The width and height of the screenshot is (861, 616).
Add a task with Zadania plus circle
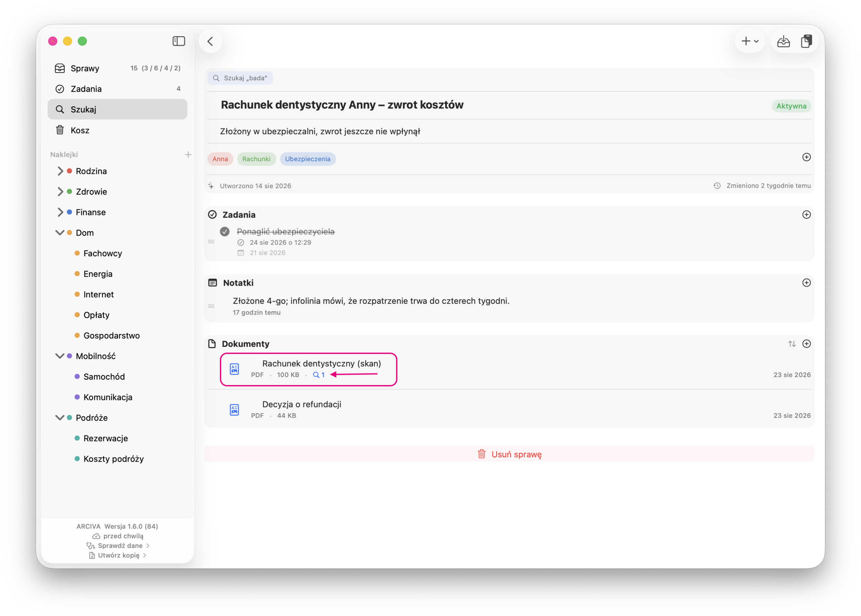tap(806, 215)
